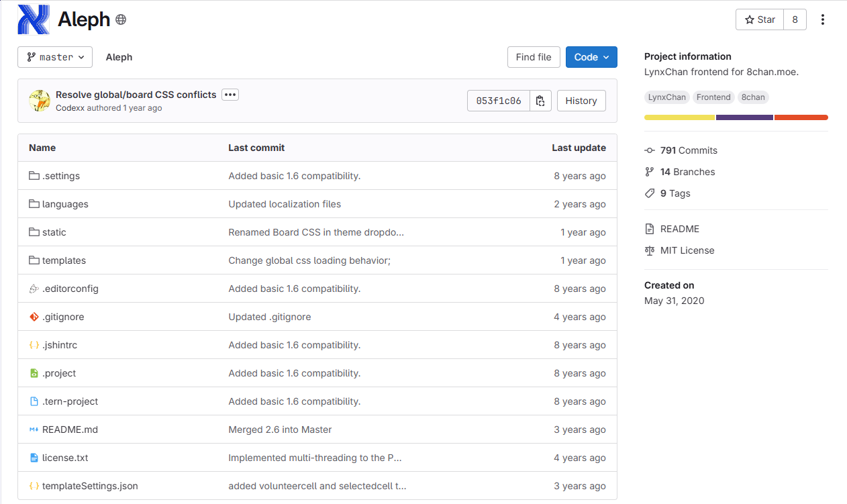The width and height of the screenshot is (847, 504).
Task: Click the .settings folder icon
Action: point(34,176)
